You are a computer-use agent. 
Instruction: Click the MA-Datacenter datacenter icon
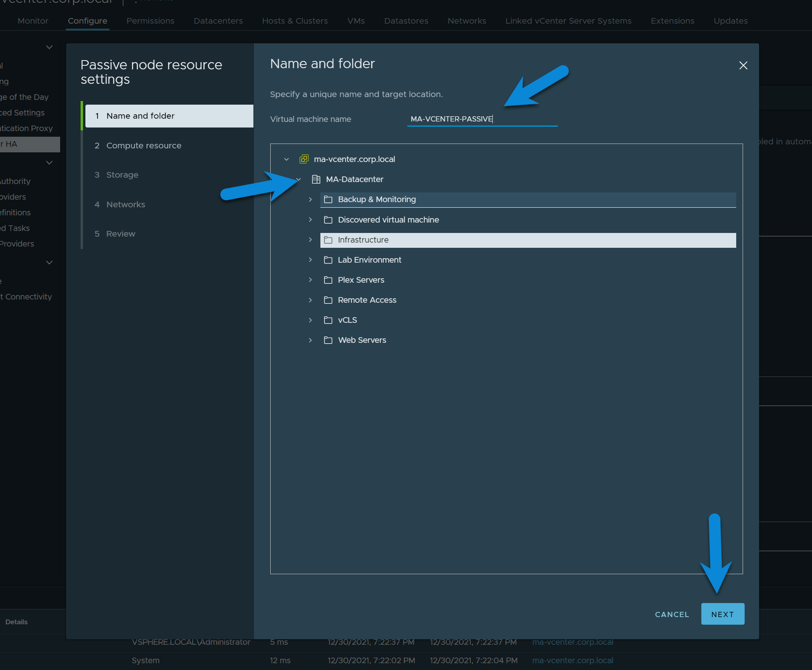pyautogui.click(x=316, y=179)
